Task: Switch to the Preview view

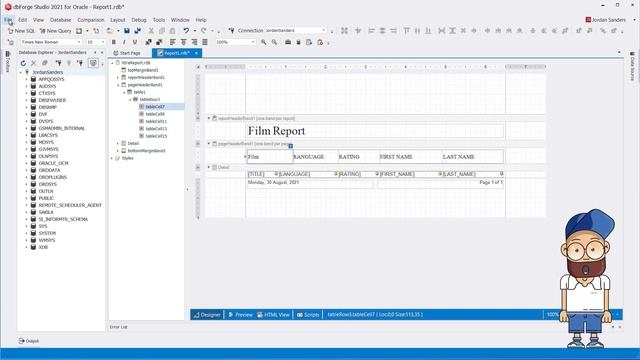Action: (240, 314)
